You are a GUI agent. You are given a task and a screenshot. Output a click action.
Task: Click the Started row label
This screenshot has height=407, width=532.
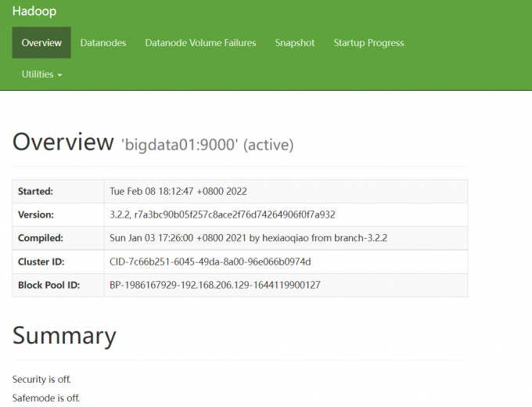point(36,191)
